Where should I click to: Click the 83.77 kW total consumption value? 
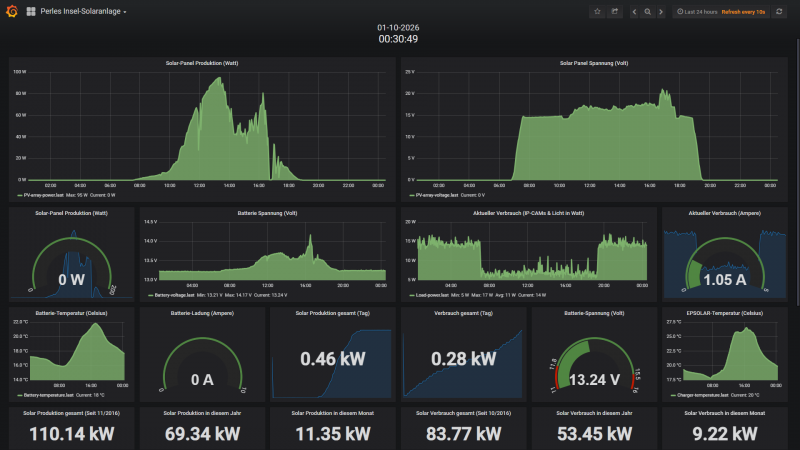pyautogui.click(x=463, y=434)
